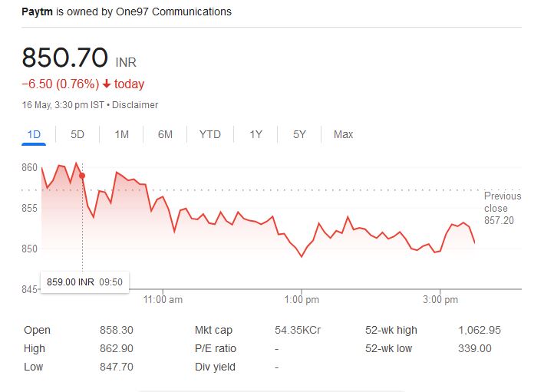Click the Mkt cap value 54.35KCr
This screenshot has width=544, height=392.
tap(298, 330)
